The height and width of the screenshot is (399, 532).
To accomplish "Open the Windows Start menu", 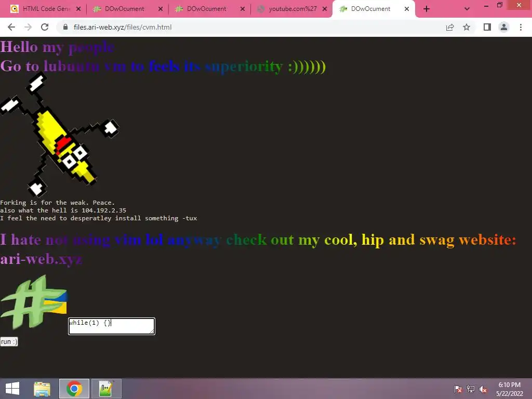I will coord(12,389).
